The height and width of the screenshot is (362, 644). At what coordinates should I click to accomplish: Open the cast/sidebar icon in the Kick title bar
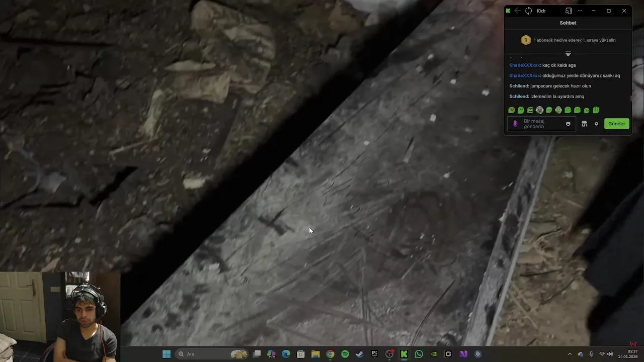tap(569, 11)
